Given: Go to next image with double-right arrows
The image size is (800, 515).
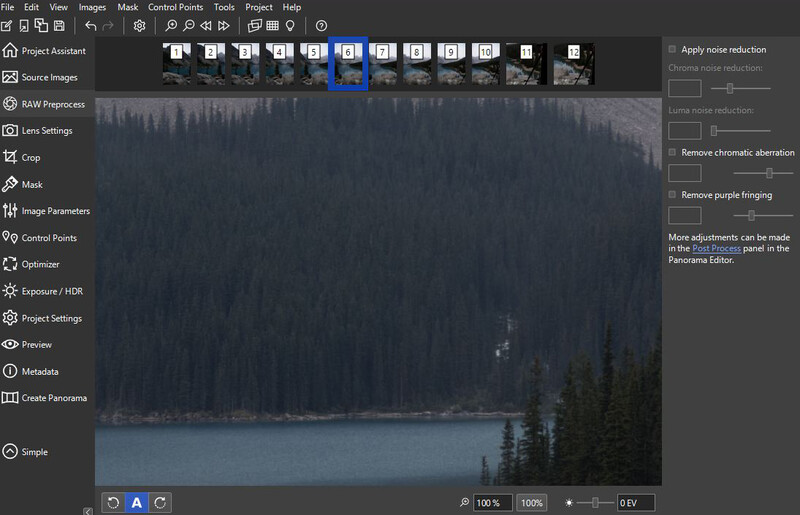Looking at the screenshot, I should (x=223, y=26).
